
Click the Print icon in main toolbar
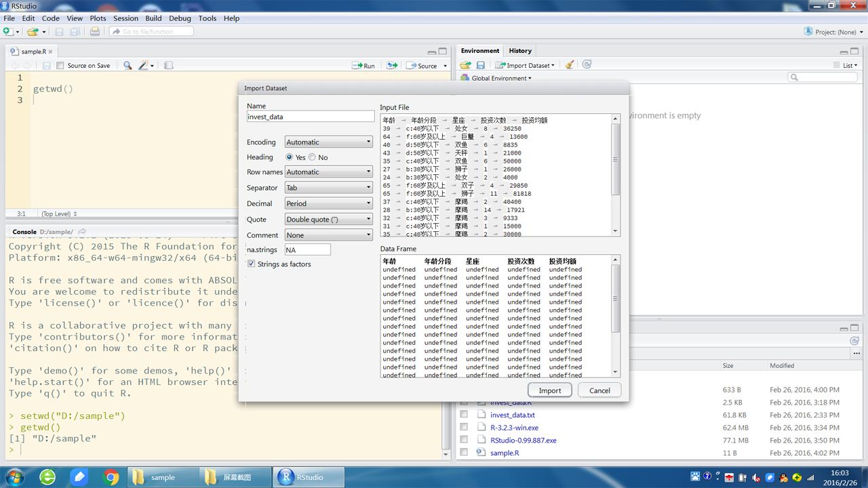pos(95,32)
